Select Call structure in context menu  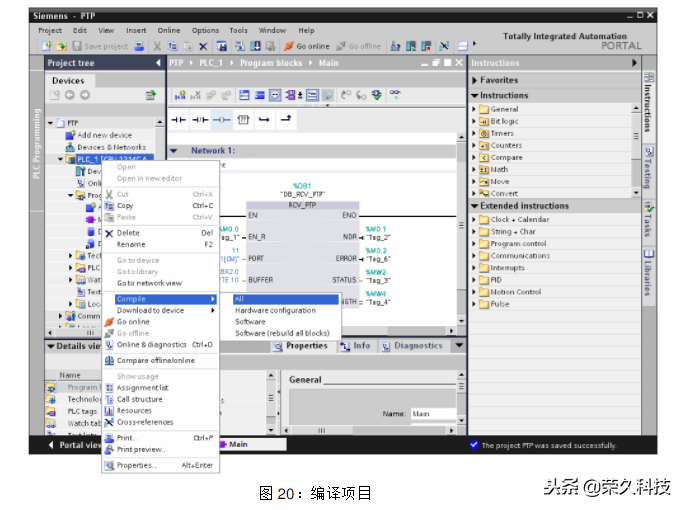(160, 399)
